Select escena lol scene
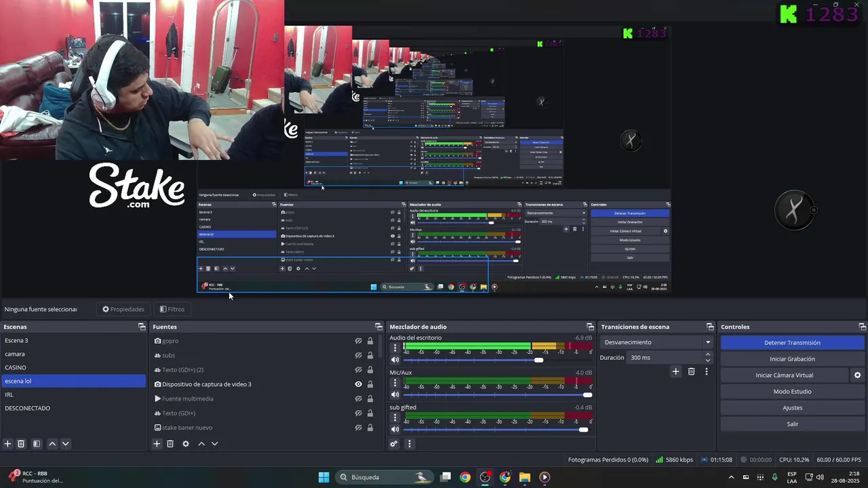This screenshot has height=488, width=868. coord(73,381)
